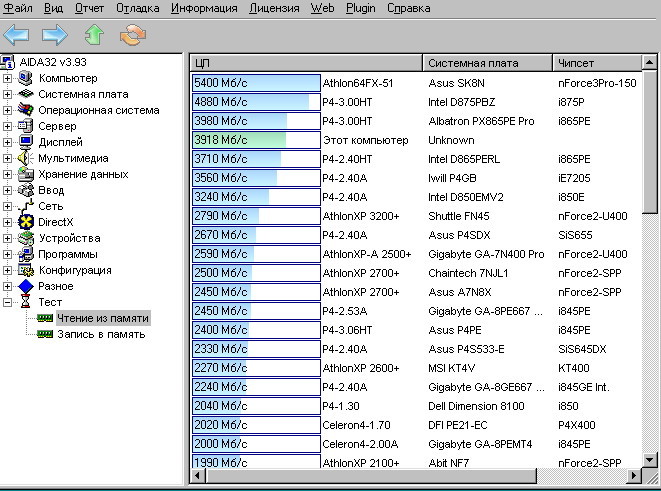The image size is (661, 491).
Task: Click the green up arrow toolbar icon
Action: click(x=93, y=36)
